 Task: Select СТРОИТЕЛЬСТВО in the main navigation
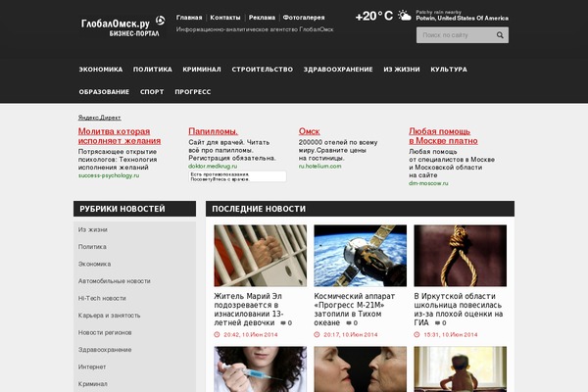click(x=262, y=69)
